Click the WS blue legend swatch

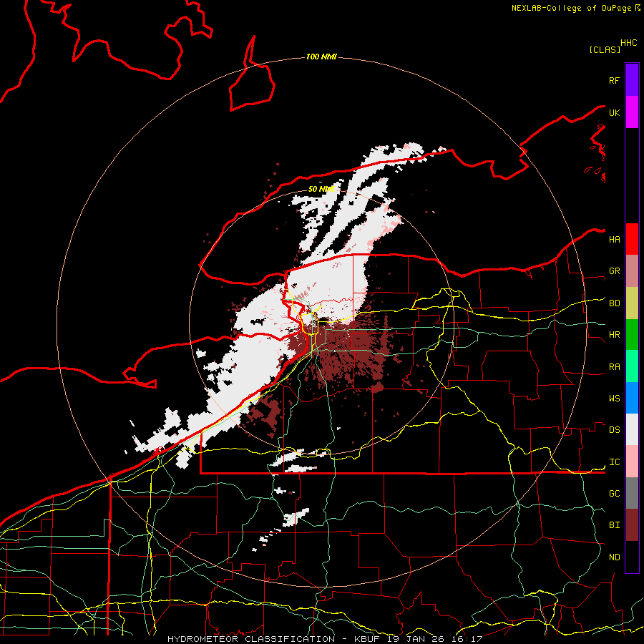(632, 398)
